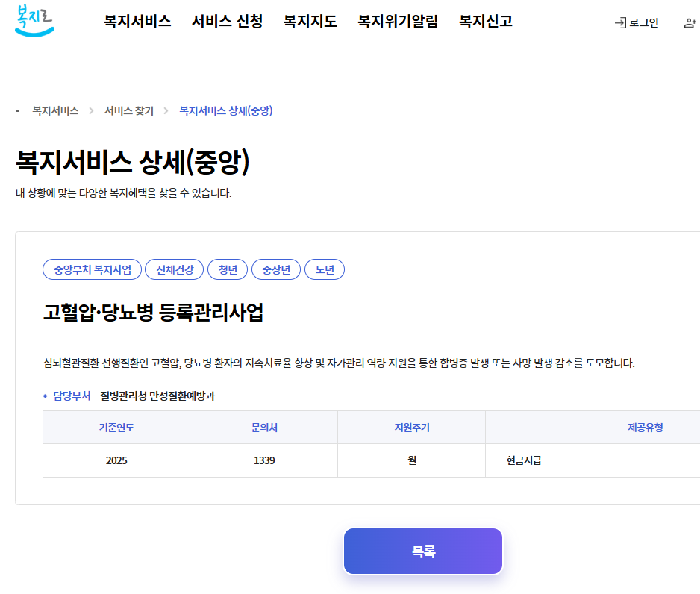Go to 복지서비스 breadcrumb

pyautogui.click(x=55, y=110)
